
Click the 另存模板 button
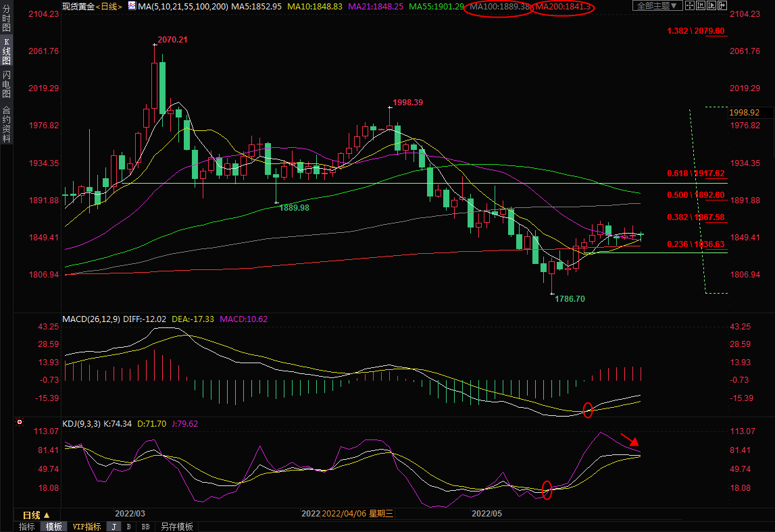pyautogui.click(x=176, y=527)
